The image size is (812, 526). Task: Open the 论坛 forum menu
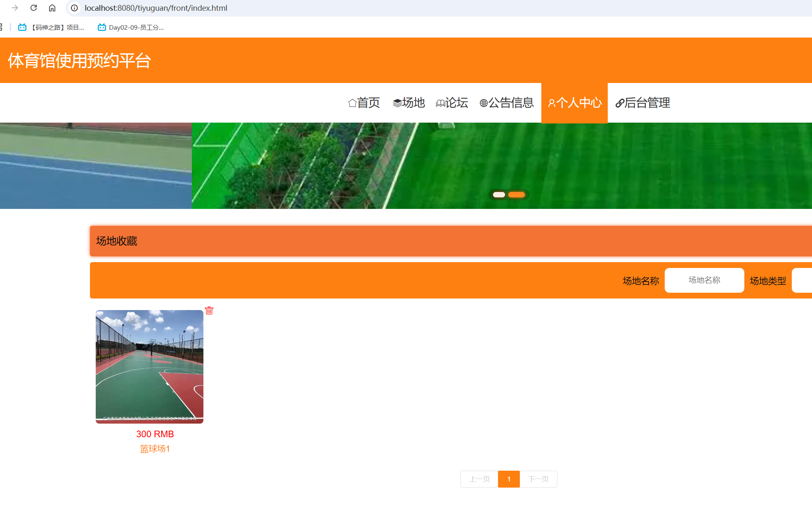tap(452, 103)
